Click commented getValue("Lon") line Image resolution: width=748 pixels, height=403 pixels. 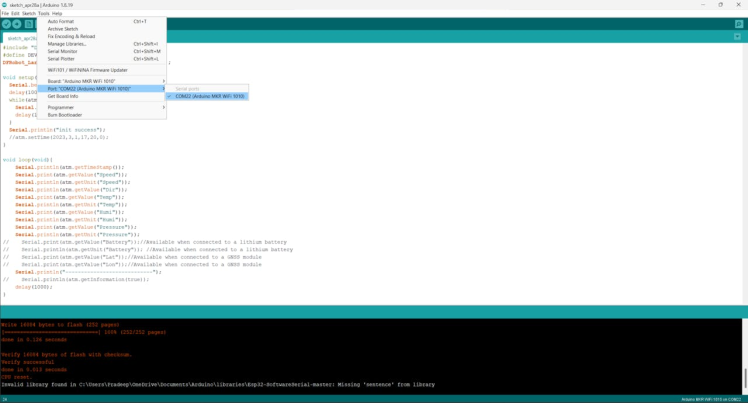click(x=132, y=265)
